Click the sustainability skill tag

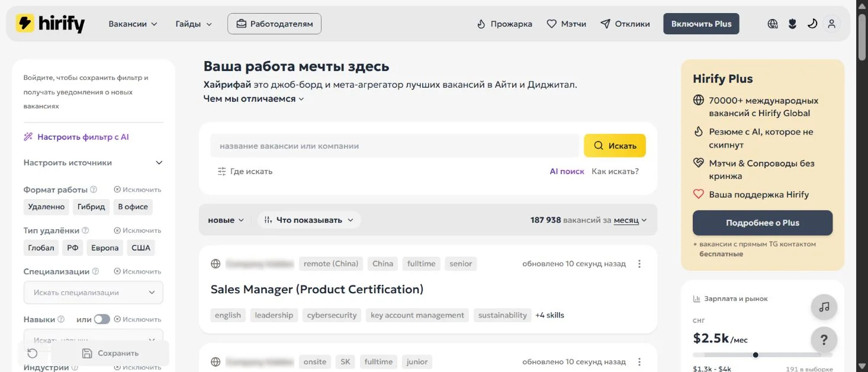click(502, 315)
